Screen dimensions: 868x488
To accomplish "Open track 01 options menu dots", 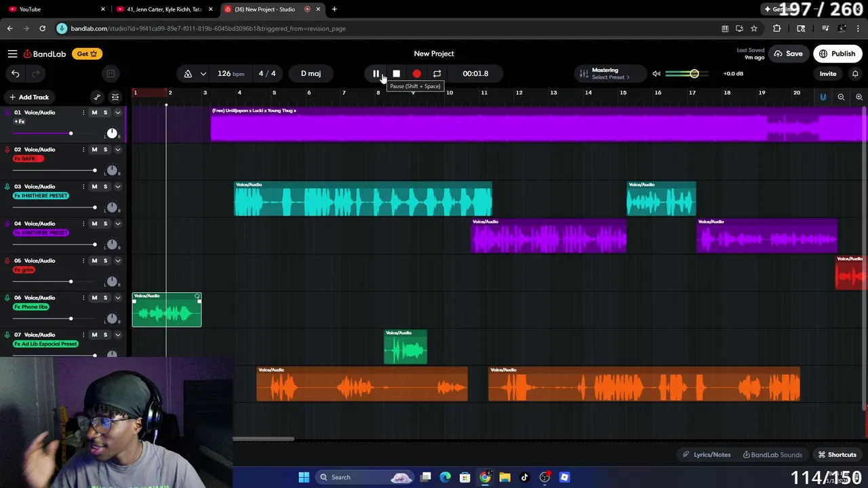I will point(83,113).
